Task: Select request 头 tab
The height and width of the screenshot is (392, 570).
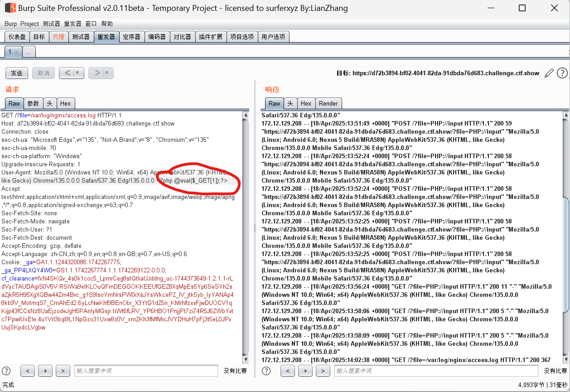Action: [50, 103]
